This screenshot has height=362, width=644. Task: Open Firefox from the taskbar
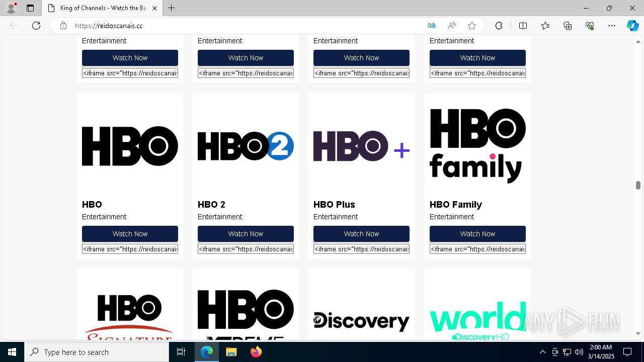[x=256, y=352]
